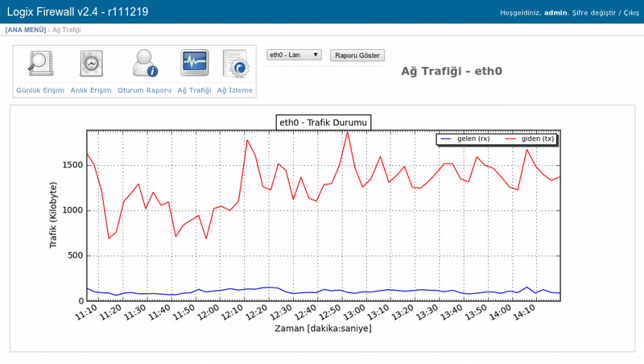Click the 1000 y-axis tick label

click(72, 210)
